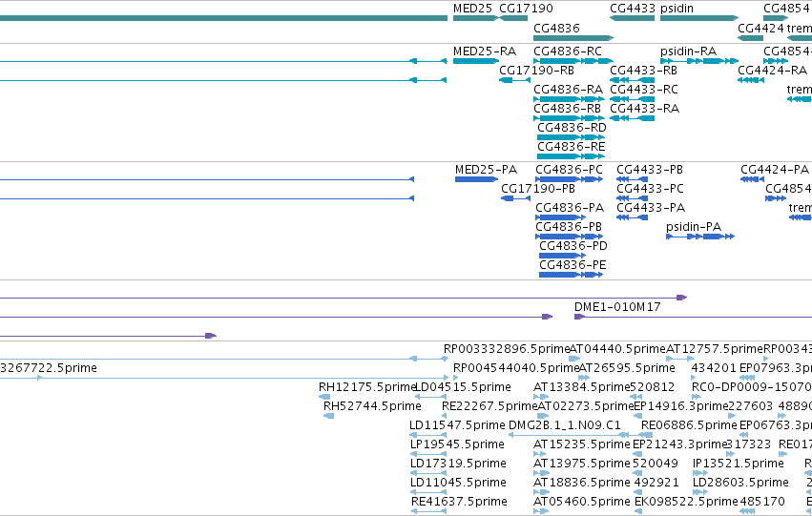Click the RE06886.5prime EST label

pyautogui.click(x=689, y=426)
